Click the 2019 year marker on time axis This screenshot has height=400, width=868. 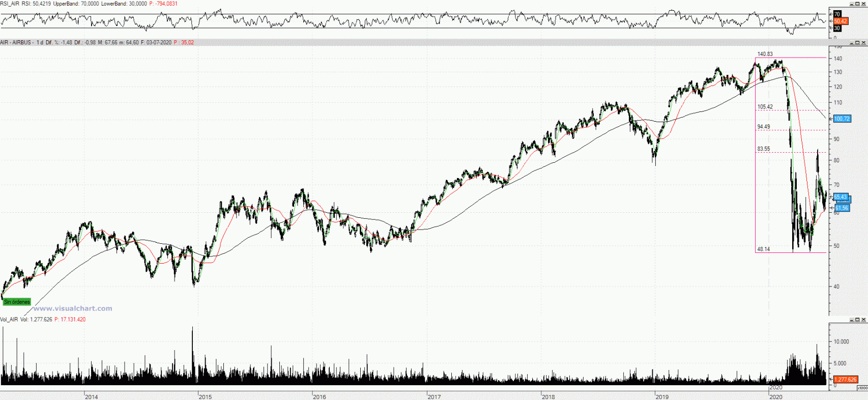coord(662,396)
